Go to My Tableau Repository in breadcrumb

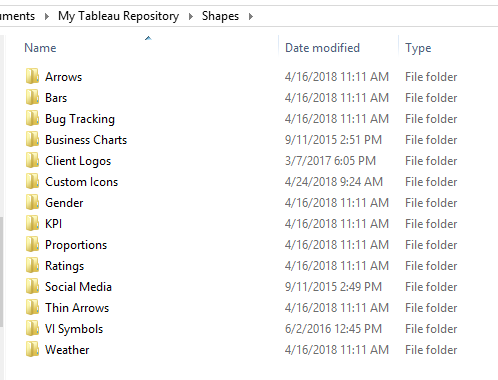[118, 16]
